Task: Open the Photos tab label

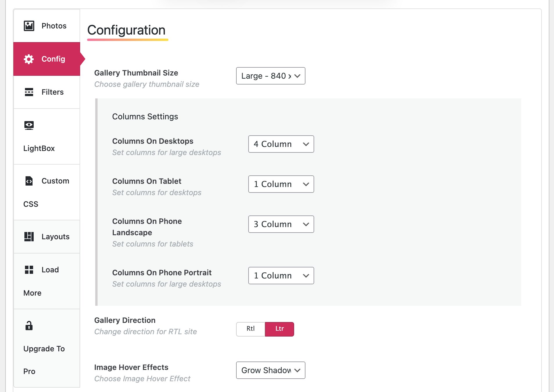Action: point(54,26)
